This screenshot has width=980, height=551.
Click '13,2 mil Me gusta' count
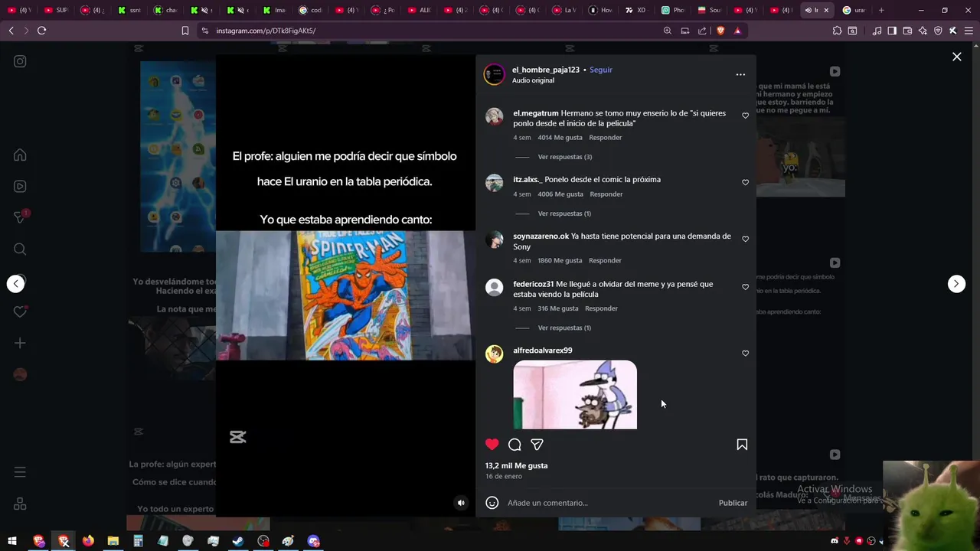point(516,465)
